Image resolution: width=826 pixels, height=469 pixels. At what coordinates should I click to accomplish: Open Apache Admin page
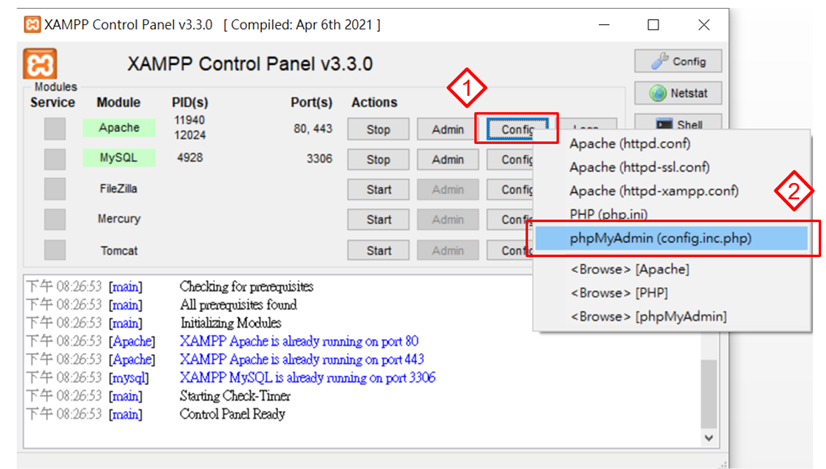click(x=448, y=129)
